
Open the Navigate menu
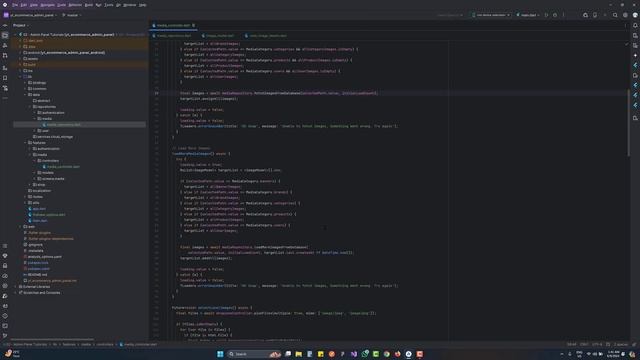click(x=47, y=5)
